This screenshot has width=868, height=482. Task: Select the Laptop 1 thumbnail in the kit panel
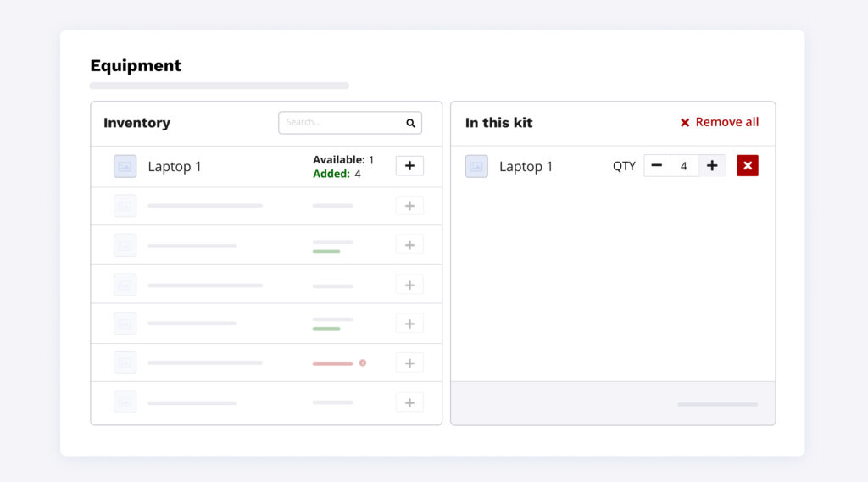476,167
